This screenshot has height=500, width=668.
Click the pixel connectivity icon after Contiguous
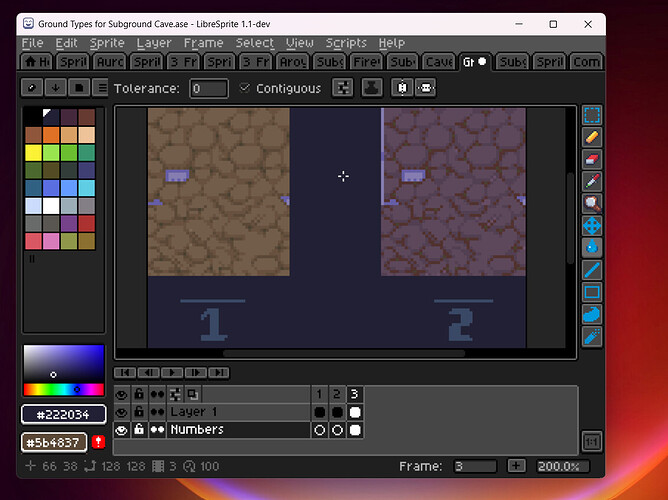coord(343,88)
